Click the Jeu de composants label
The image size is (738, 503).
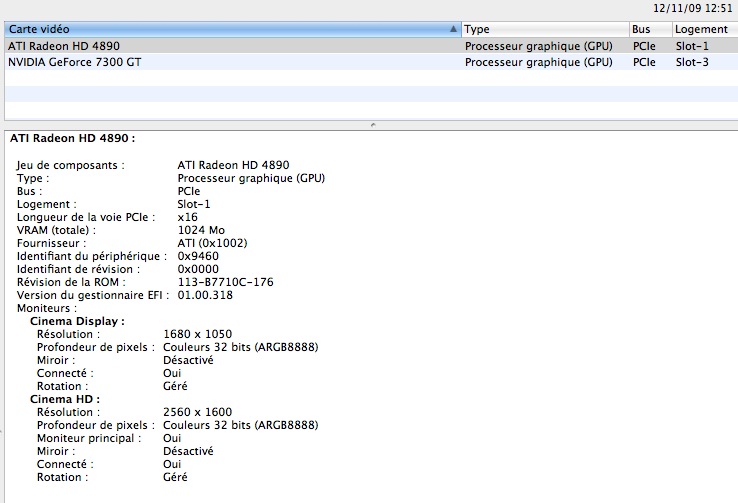71,165
